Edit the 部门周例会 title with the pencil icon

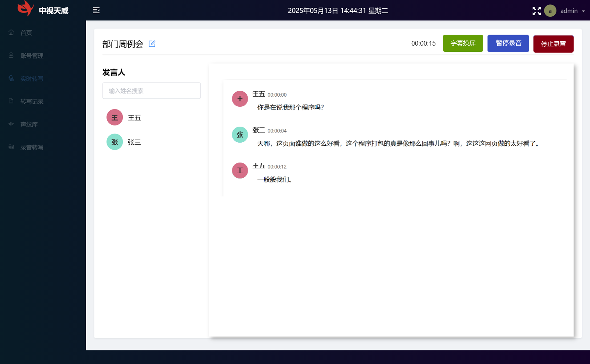[x=152, y=44]
